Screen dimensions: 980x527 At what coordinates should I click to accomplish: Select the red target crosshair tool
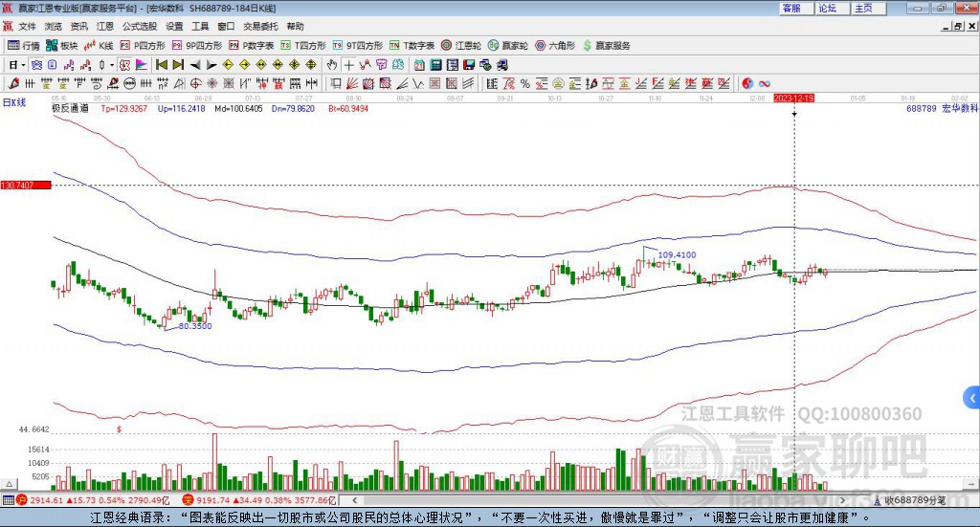pos(195,83)
